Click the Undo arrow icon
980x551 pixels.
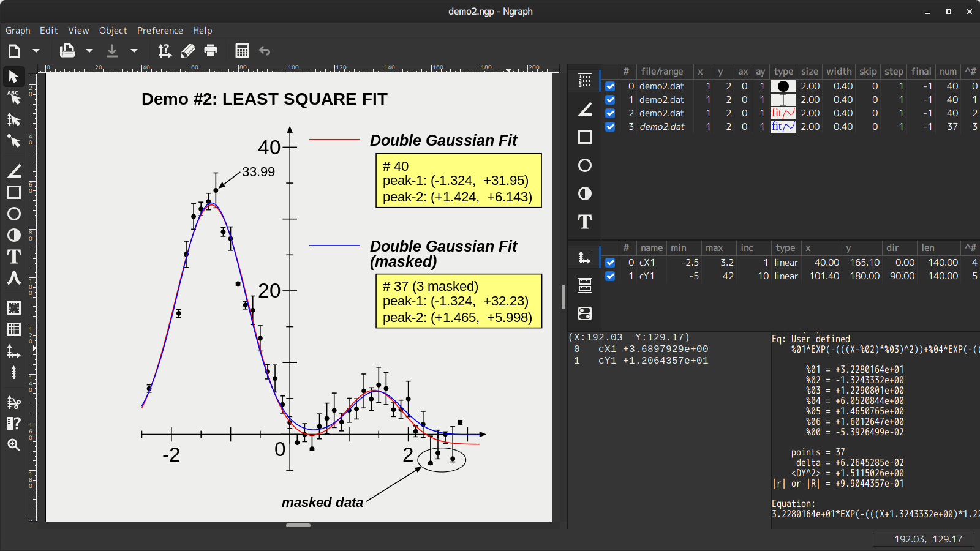click(265, 51)
